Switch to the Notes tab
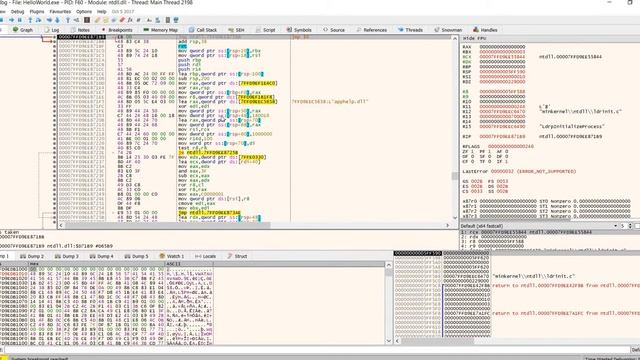The image size is (640, 360). (x=80, y=30)
